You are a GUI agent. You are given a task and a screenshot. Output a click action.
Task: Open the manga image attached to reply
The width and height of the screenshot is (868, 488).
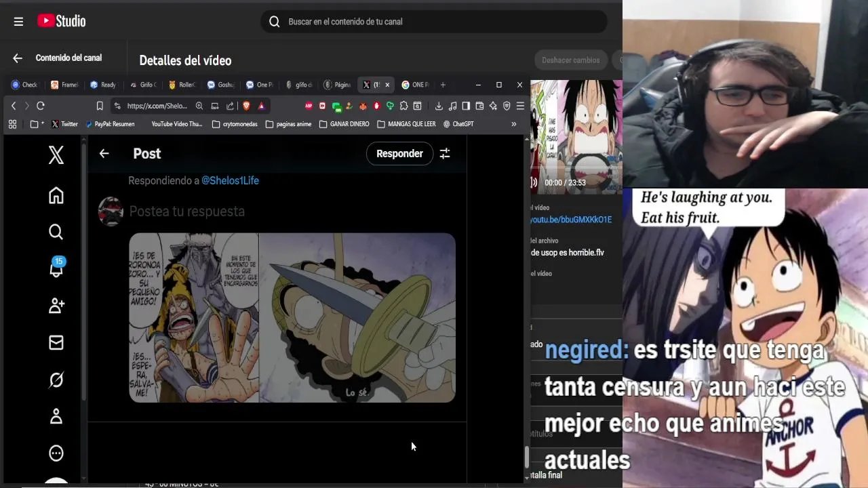click(292, 318)
